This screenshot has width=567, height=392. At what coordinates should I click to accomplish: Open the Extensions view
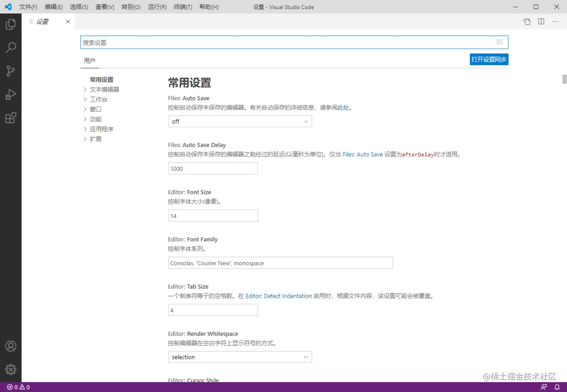11,118
